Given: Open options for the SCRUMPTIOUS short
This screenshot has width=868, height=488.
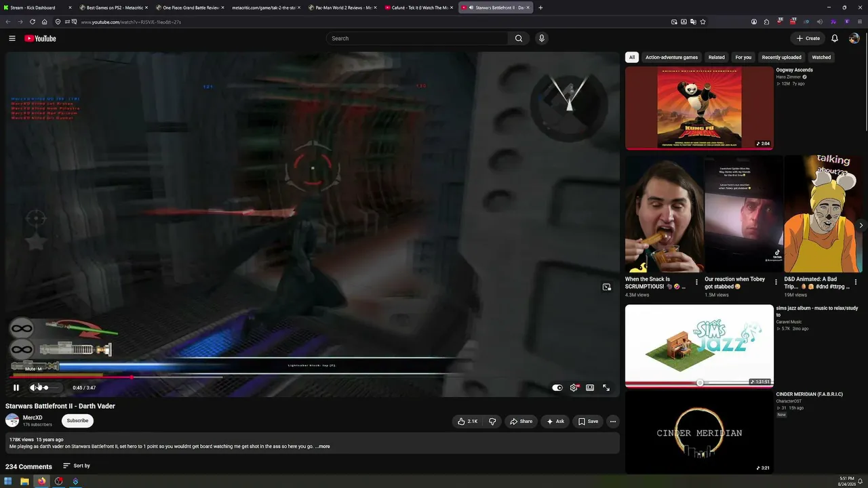Looking at the screenshot, I should (x=696, y=282).
